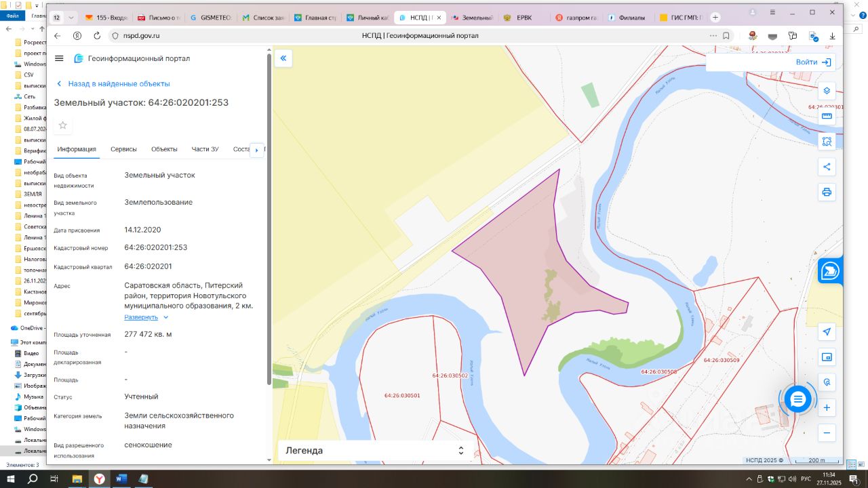Select the ruler measurement tool
Screen dimensions: 868x488
pyautogui.click(x=827, y=116)
